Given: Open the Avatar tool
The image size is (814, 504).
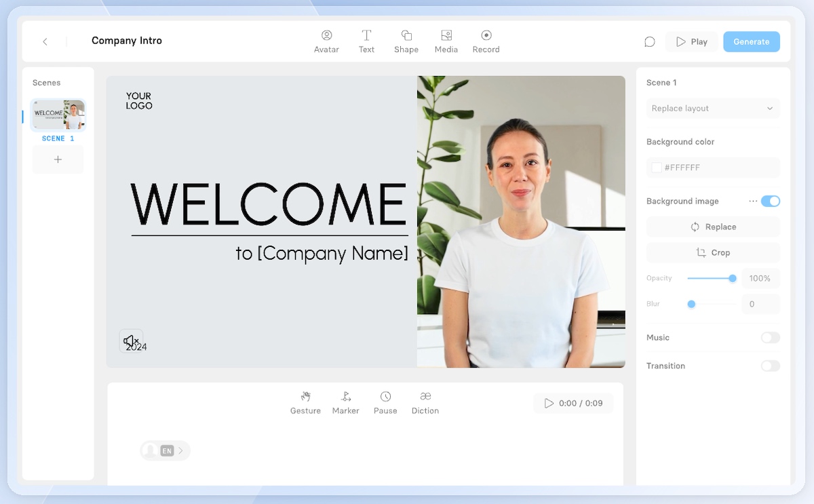Looking at the screenshot, I should point(326,41).
